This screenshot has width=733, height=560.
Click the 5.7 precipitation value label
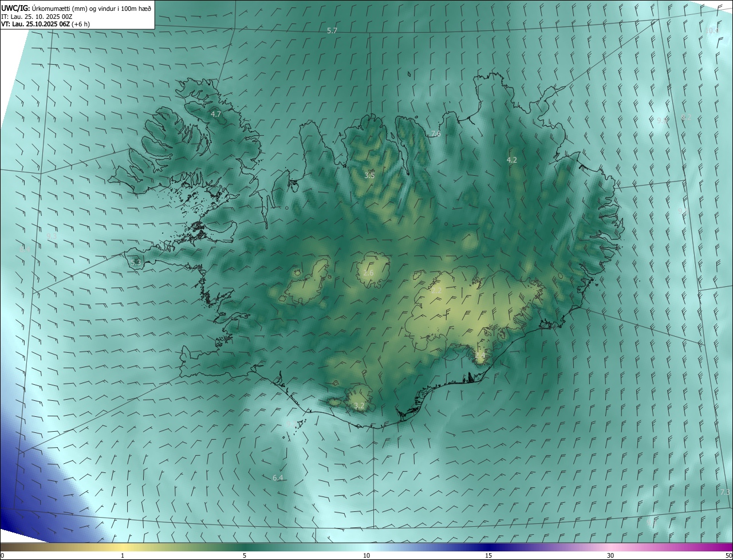[x=332, y=30]
